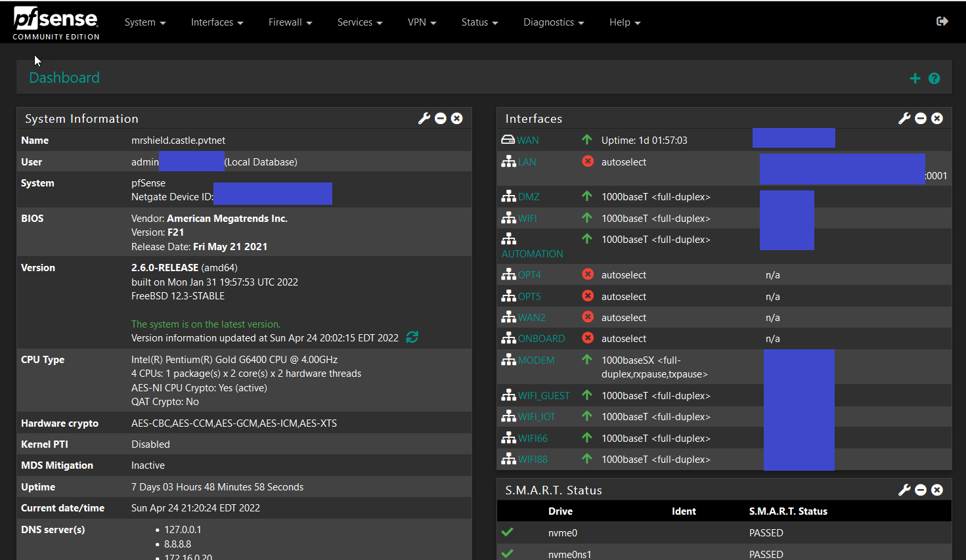
Task: Open the WAN2 interface link
Action: (x=532, y=318)
